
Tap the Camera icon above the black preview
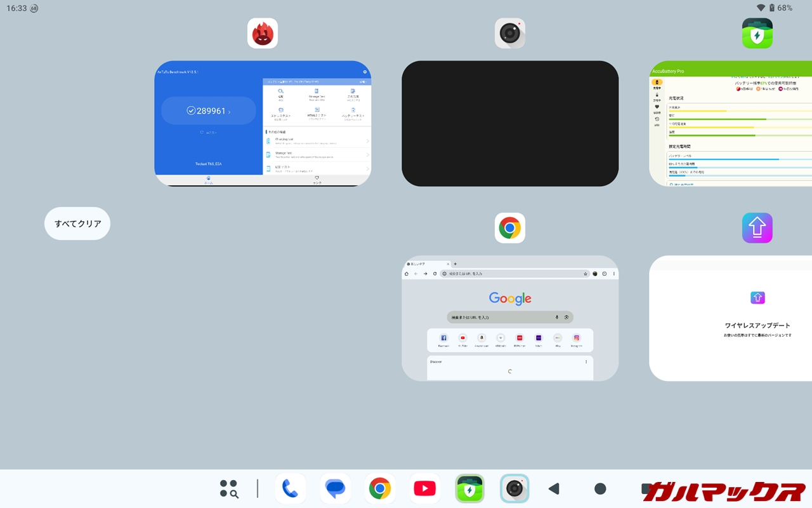click(x=510, y=33)
